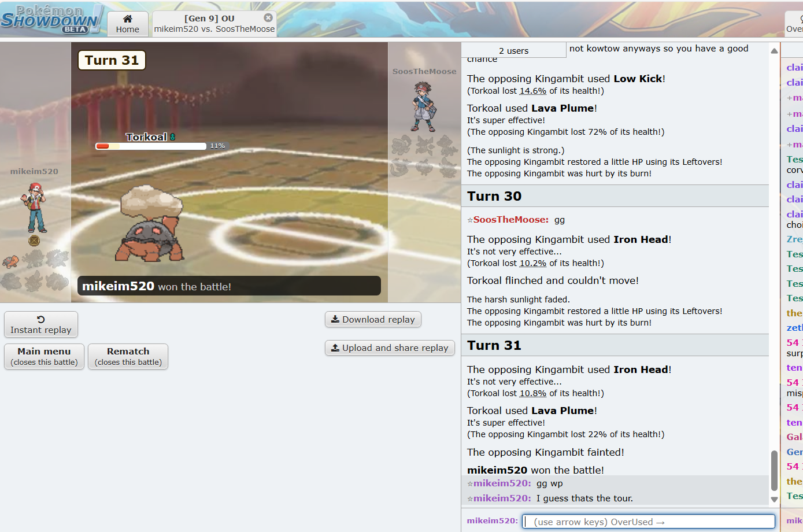Open the Home tab

coord(128,24)
